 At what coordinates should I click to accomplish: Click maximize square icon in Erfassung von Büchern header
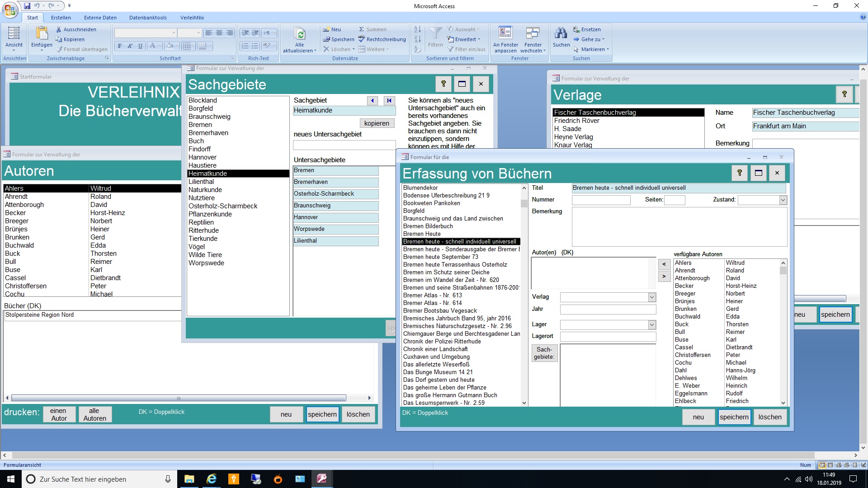pos(758,173)
